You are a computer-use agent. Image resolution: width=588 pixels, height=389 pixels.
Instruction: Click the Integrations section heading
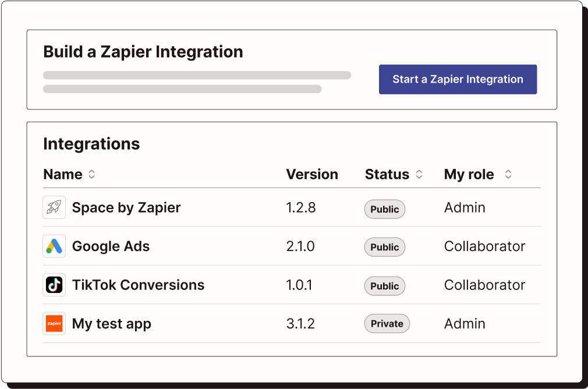(91, 144)
